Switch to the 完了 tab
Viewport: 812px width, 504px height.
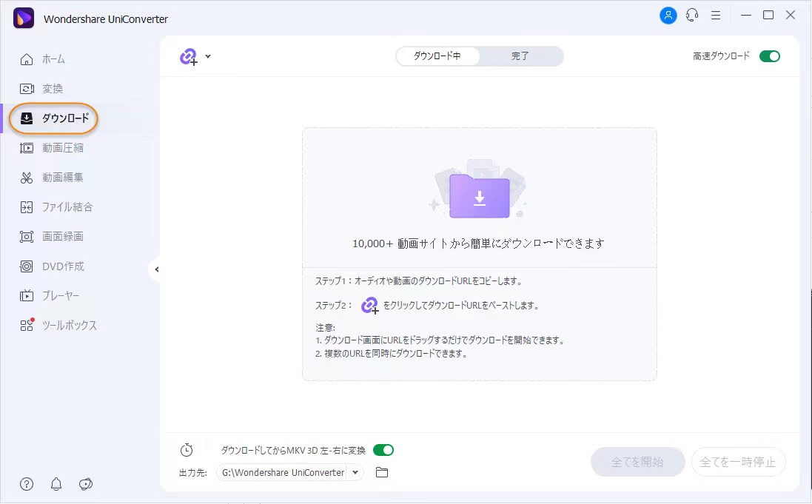(x=520, y=56)
